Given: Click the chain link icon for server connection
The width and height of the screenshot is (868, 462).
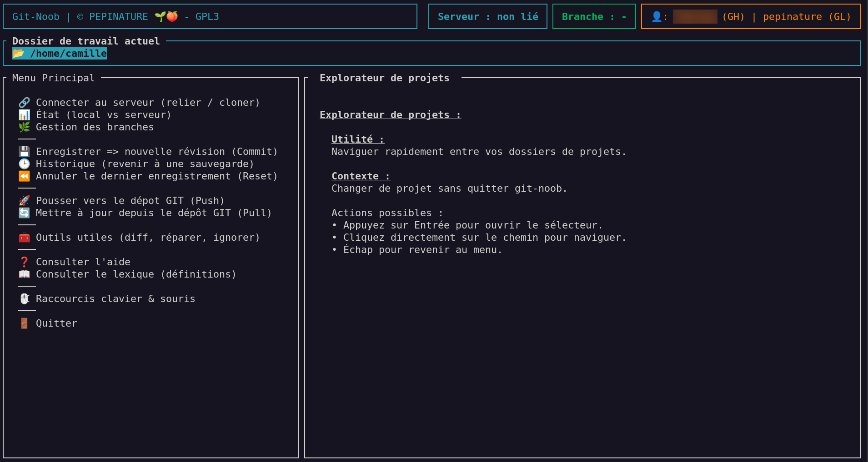Looking at the screenshot, I should tap(24, 103).
